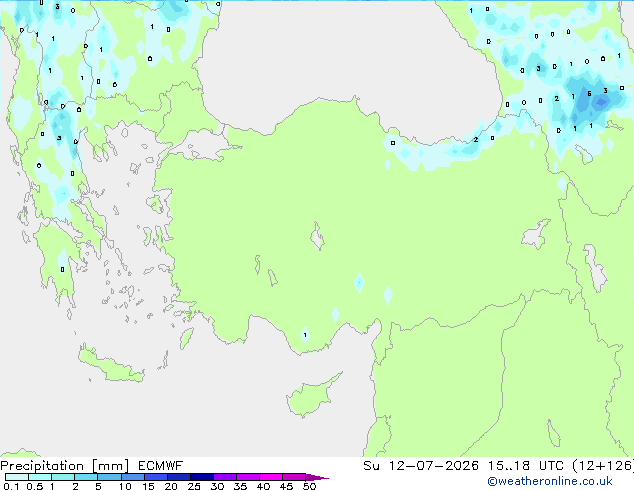Select the palest cyan 0.1–0.5 mm legend swatch
Viewport: 634px width, 490px height.
(x=17, y=477)
